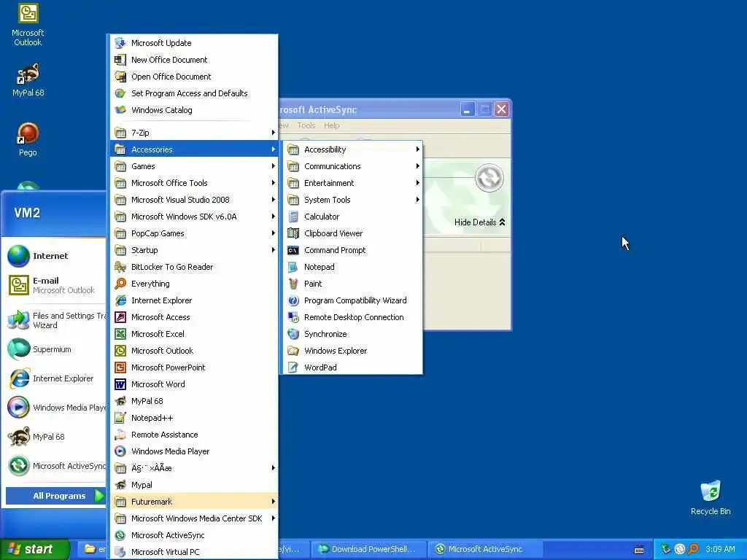Expand the Microsoft Office Tools folder
Viewport: 747px width, 560px height.
click(194, 183)
